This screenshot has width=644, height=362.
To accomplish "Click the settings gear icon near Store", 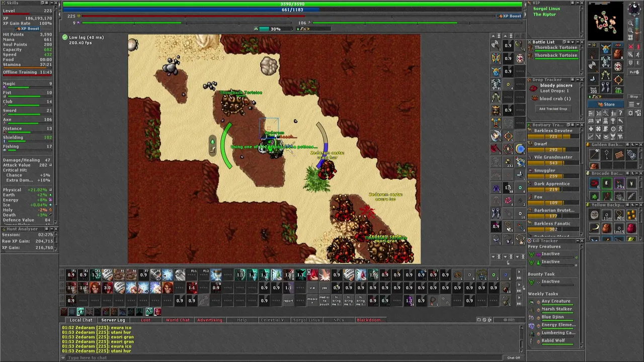I will click(630, 113).
